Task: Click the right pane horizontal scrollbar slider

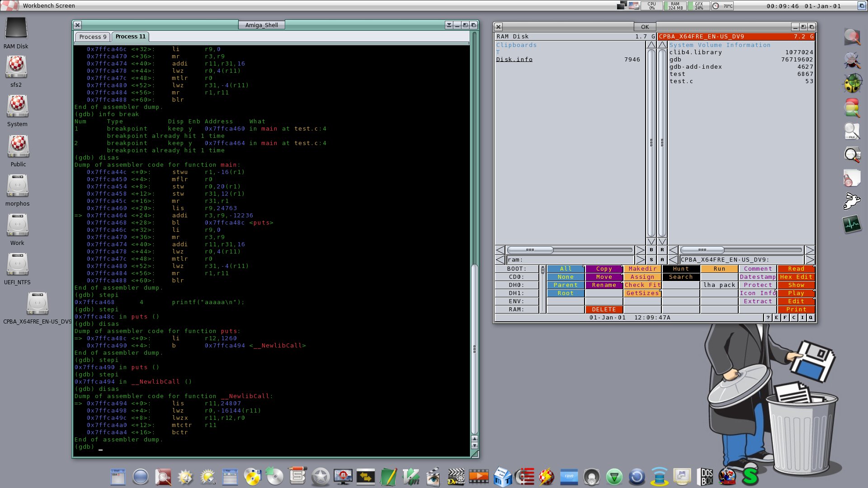Action: click(702, 250)
